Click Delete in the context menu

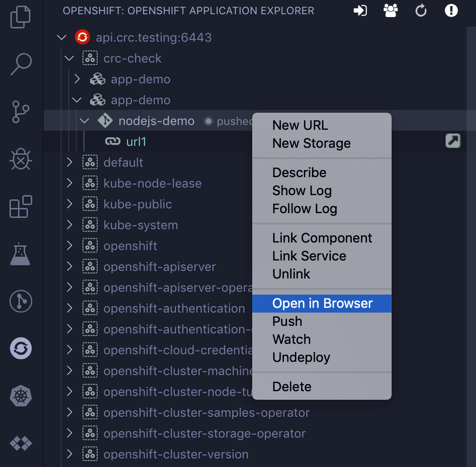pyautogui.click(x=292, y=387)
